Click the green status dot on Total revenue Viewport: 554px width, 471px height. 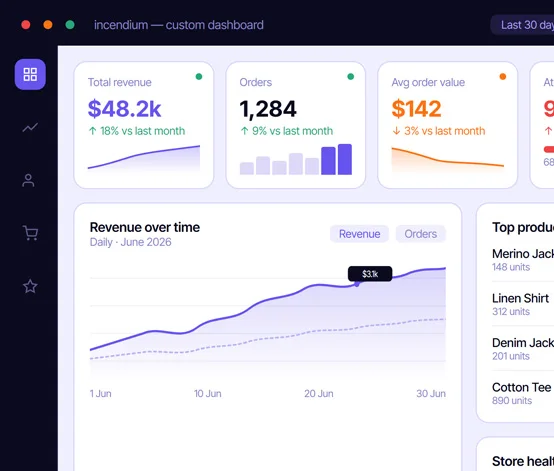tap(199, 76)
